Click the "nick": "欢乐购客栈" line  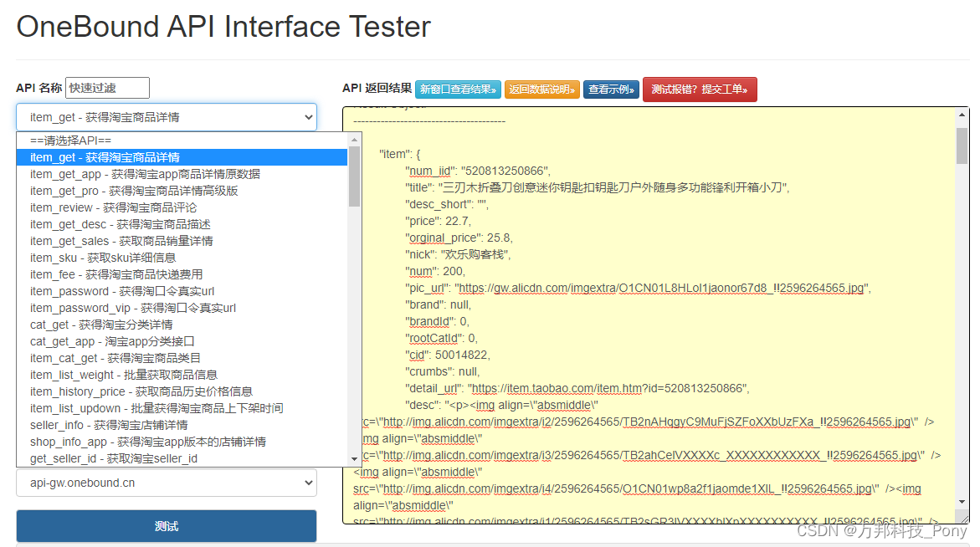(x=458, y=255)
